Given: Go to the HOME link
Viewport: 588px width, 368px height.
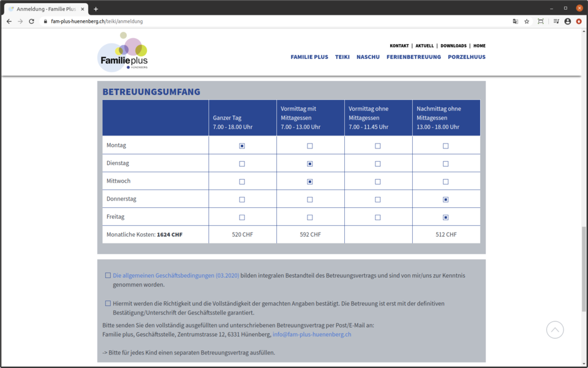Looking at the screenshot, I should [479, 46].
